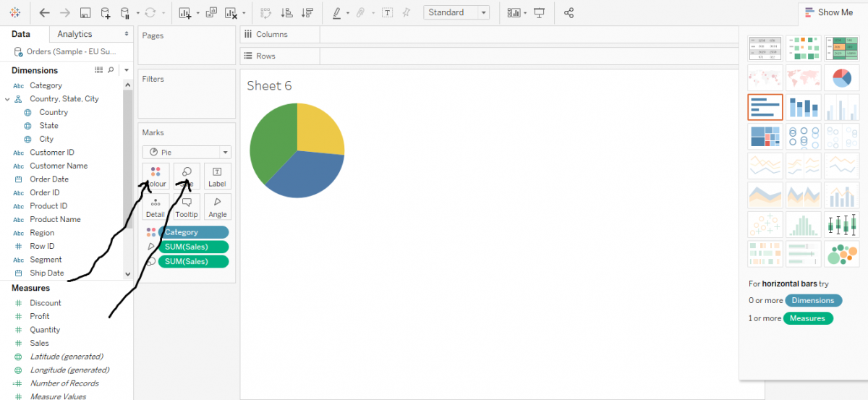Create a new worksheet icon
868x400 pixels.
click(x=185, y=13)
